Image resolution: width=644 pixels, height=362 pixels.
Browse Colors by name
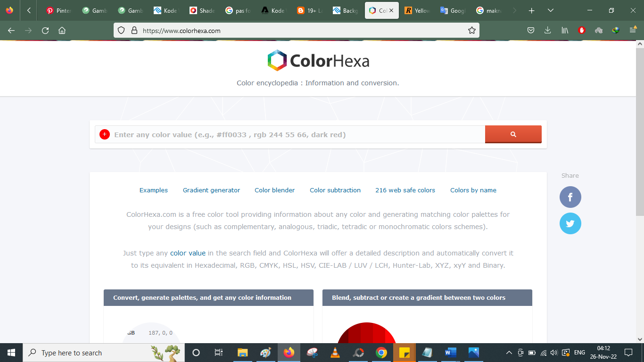click(473, 190)
